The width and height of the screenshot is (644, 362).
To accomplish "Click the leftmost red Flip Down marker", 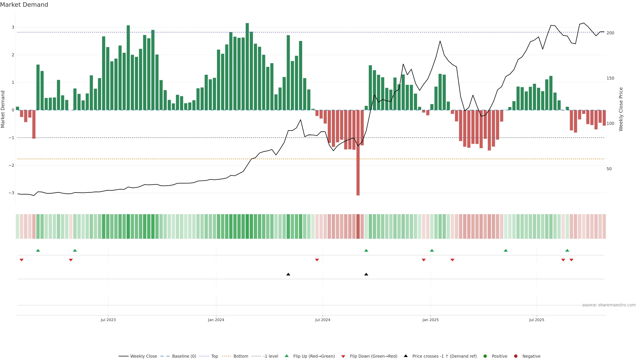I will (21, 260).
